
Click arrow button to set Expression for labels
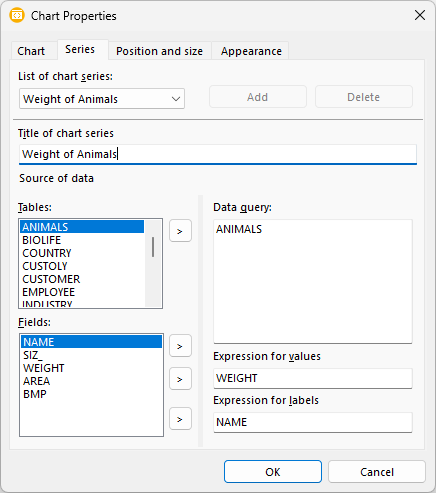(180, 419)
